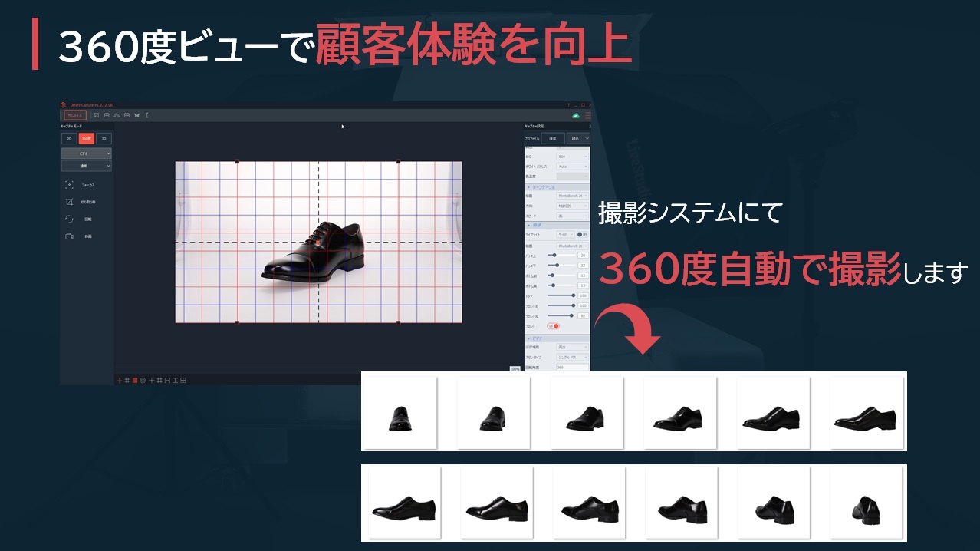Click the first front-view shoe thumbnail
The width and height of the screenshot is (980, 551).
click(400, 412)
